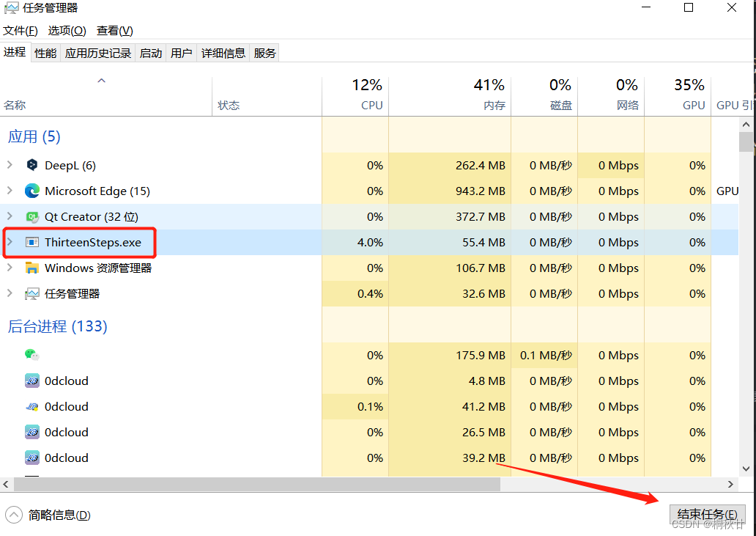The image size is (756, 536).
Task: Expand the ThirteenSteps.exe process group
Action: coord(10,242)
